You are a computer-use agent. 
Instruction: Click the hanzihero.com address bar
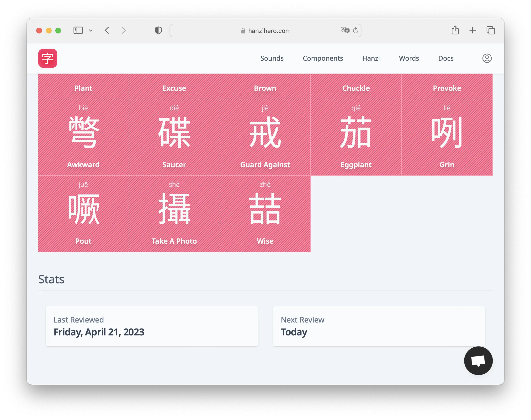(265, 31)
